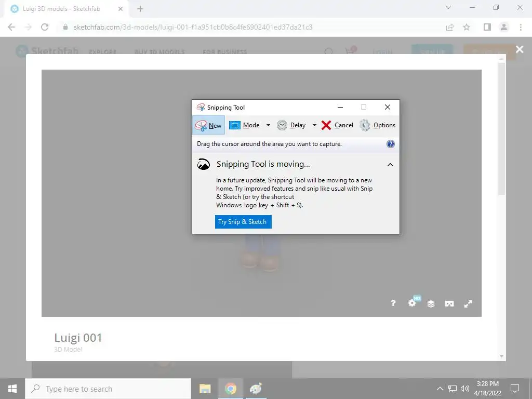Open Paint from the taskbar
Viewport: 532px width, 399px height.
(256, 389)
